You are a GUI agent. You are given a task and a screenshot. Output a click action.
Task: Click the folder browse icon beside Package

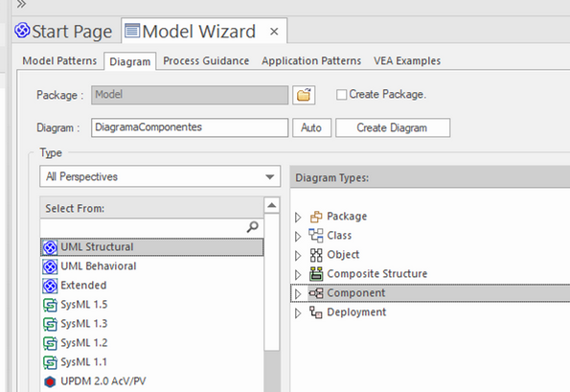pos(304,95)
